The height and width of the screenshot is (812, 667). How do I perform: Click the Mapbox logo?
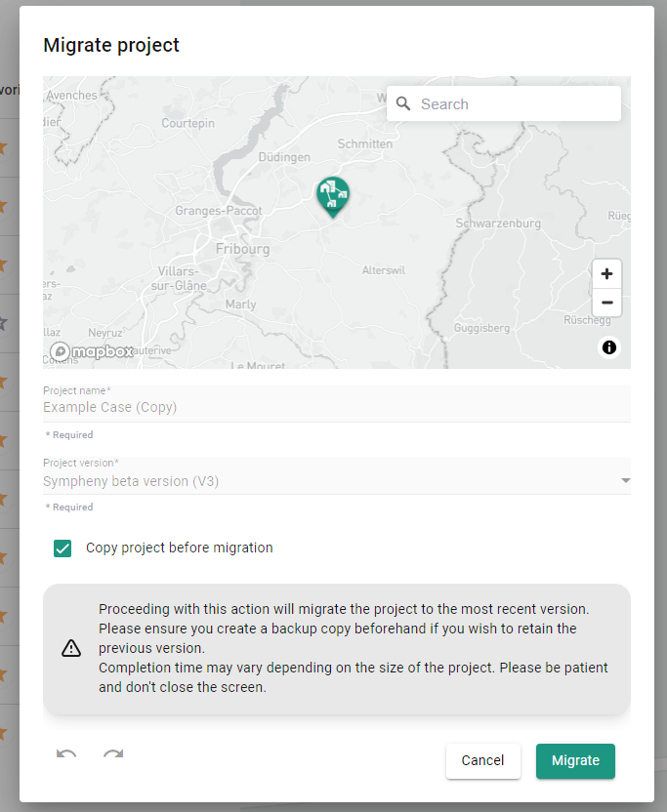click(x=93, y=351)
